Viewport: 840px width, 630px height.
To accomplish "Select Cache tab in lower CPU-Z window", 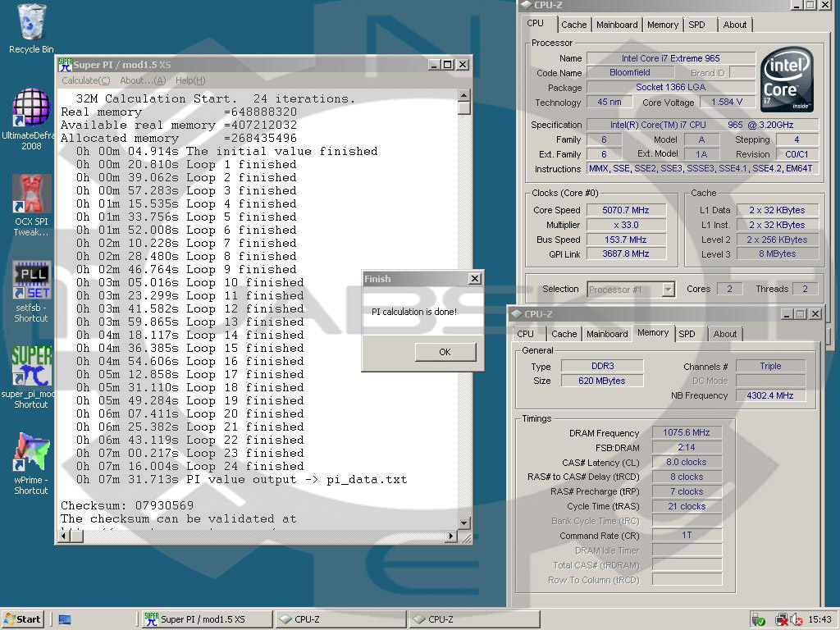I will coord(564,334).
